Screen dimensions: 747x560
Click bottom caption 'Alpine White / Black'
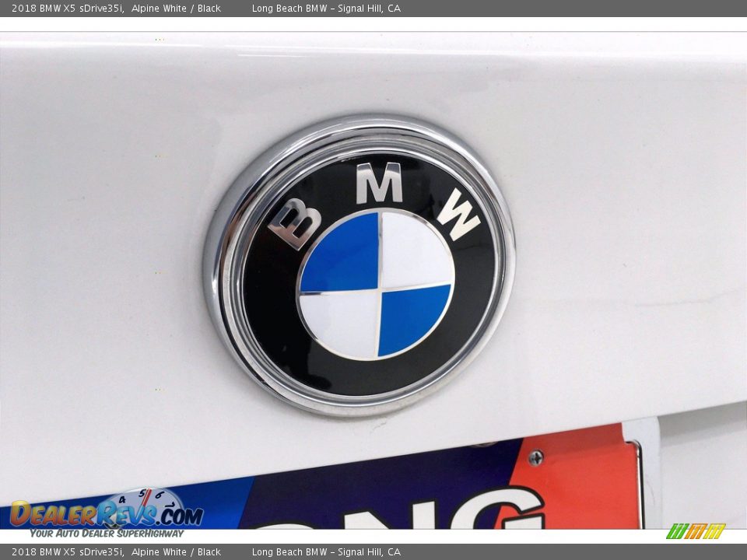pyautogui.click(x=176, y=552)
